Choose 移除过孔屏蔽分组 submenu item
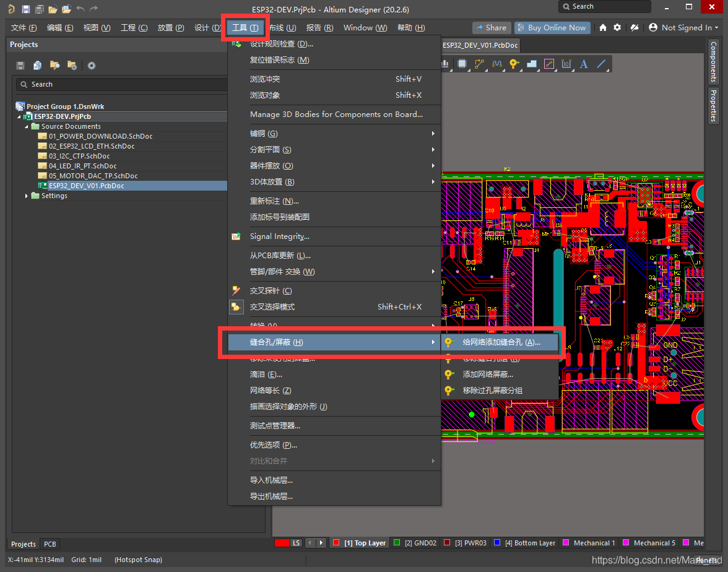The height and width of the screenshot is (572, 728). pos(500,391)
